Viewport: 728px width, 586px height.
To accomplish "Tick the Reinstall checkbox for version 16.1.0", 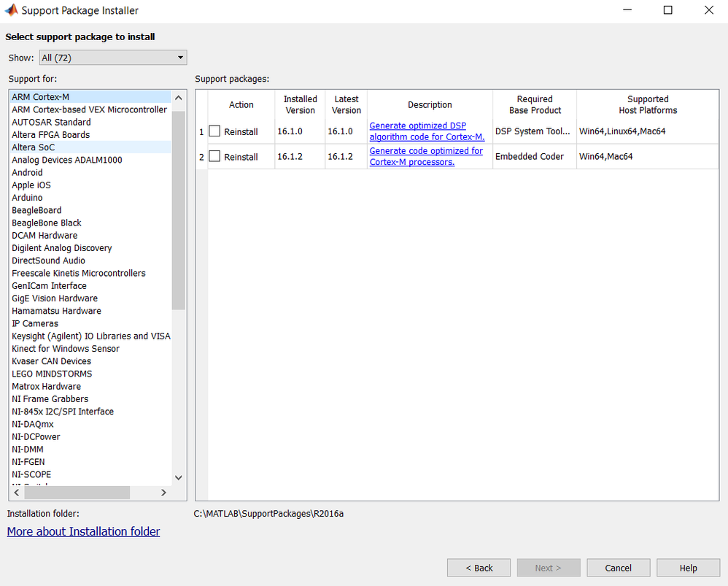I will tap(214, 131).
